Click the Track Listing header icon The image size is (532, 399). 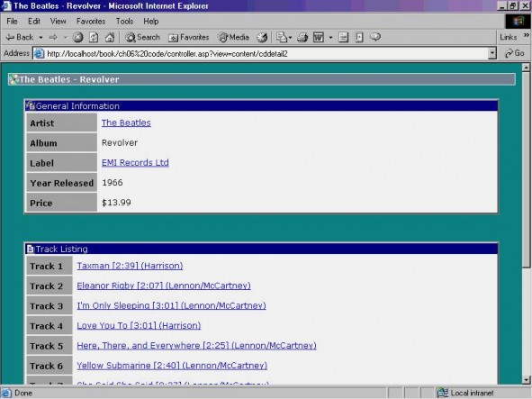tap(31, 249)
